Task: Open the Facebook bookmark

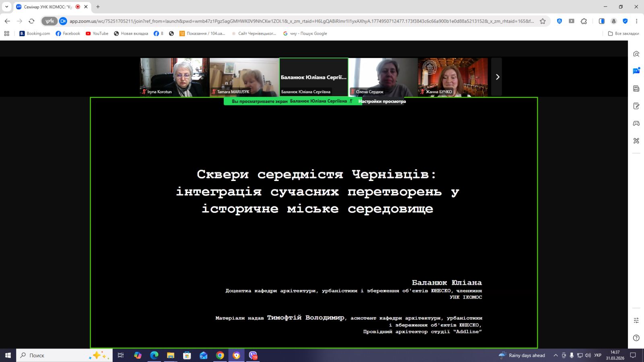Action: [x=68, y=34]
